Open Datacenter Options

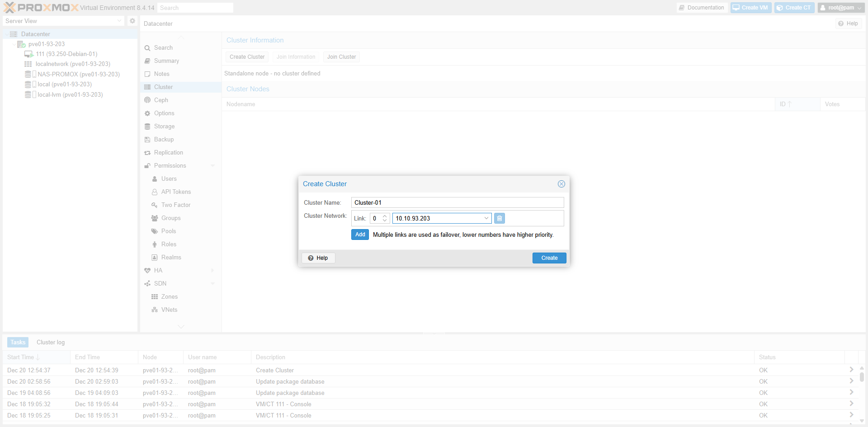(x=164, y=113)
